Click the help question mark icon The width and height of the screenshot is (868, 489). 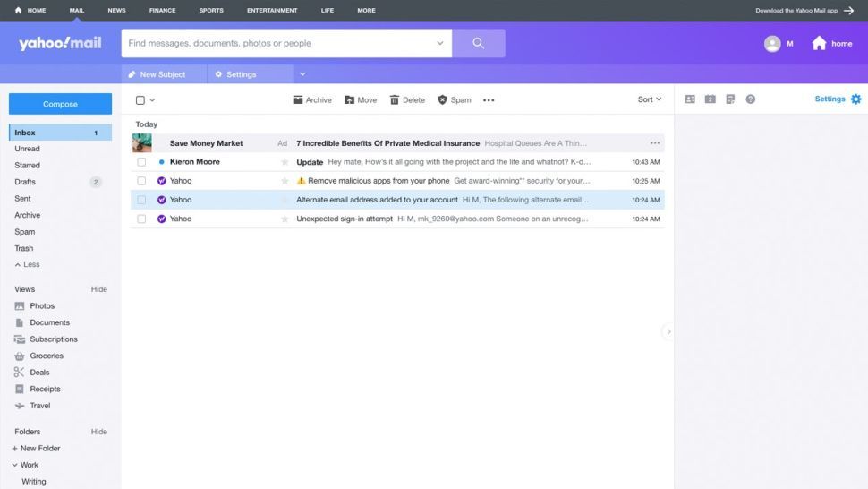[x=750, y=99]
